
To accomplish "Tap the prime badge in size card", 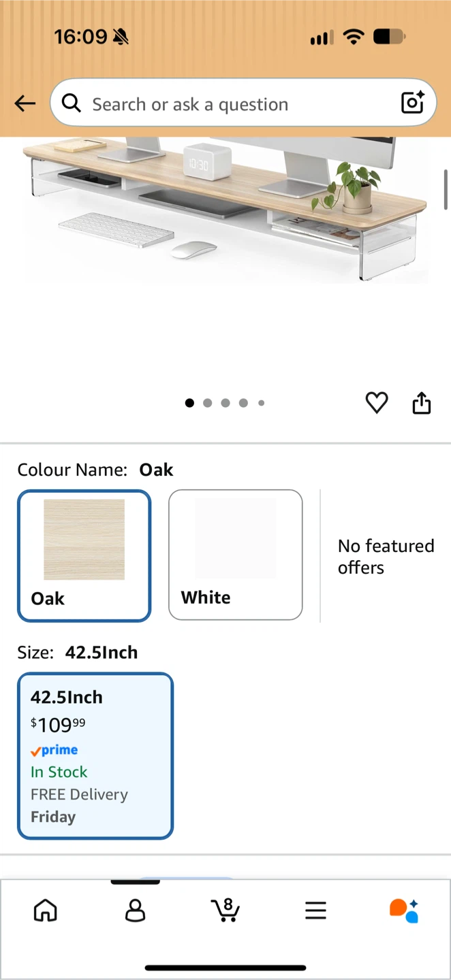I will tap(54, 750).
